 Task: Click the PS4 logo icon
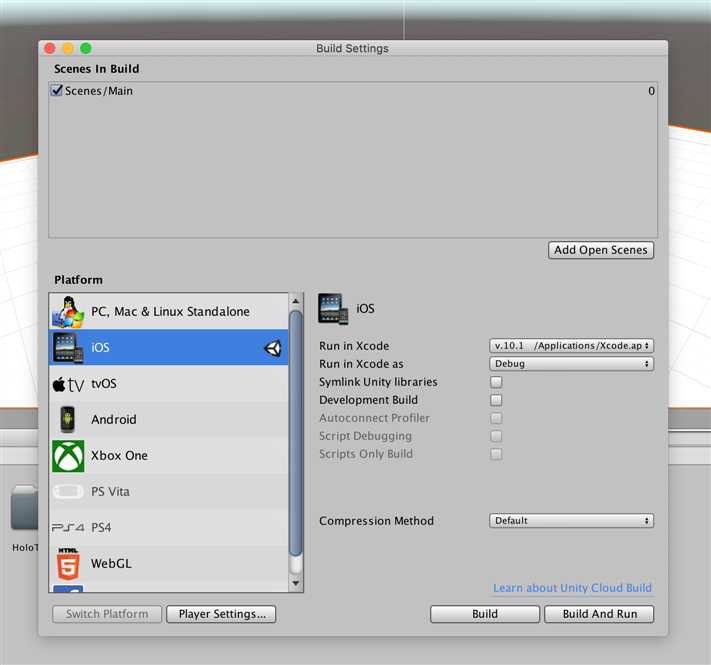coord(68,528)
